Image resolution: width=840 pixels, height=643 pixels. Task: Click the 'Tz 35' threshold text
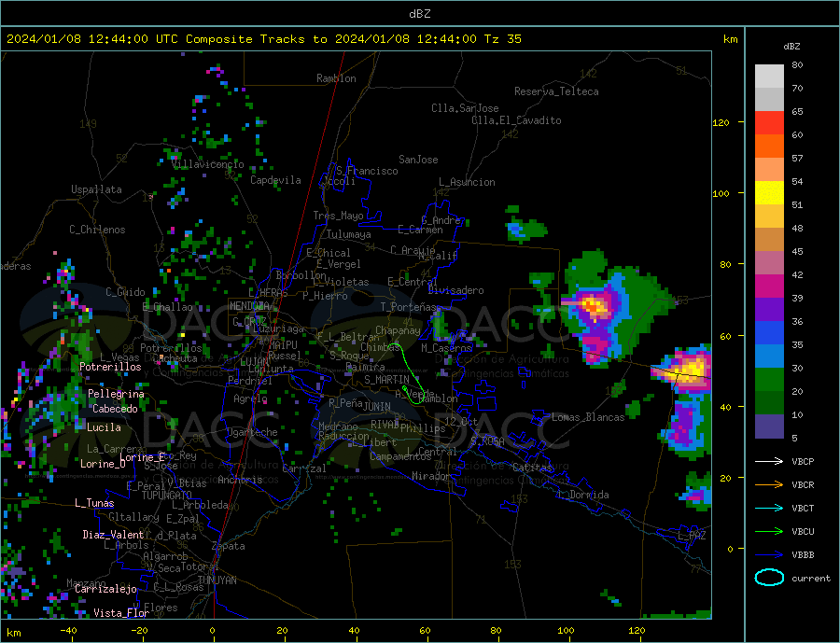point(502,39)
